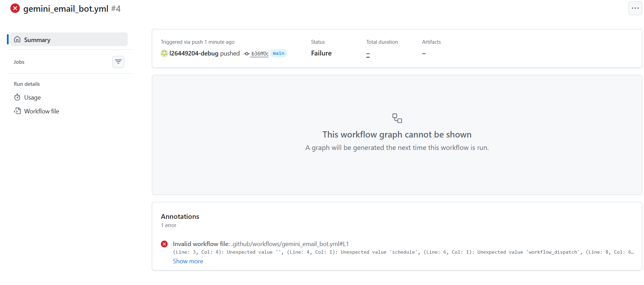Image resolution: width=644 pixels, height=285 pixels.
Task: Click the gemini_email_bot.yml workflow title
Action: pyautogui.click(x=66, y=9)
